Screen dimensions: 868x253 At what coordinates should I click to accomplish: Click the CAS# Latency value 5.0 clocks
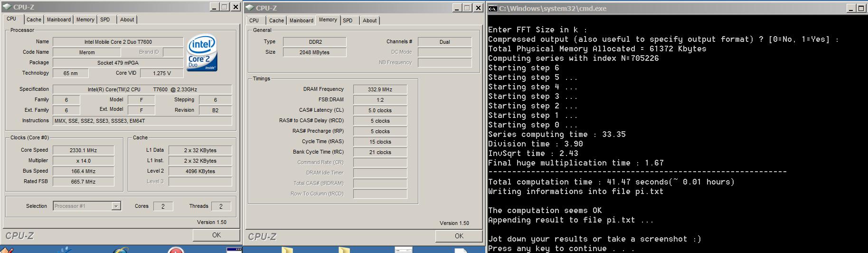[x=380, y=110]
